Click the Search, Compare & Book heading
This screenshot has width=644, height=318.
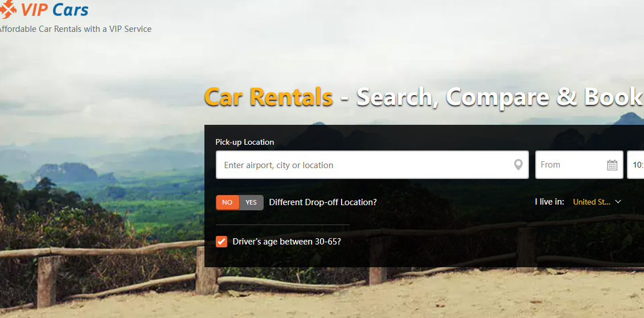click(x=499, y=97)
